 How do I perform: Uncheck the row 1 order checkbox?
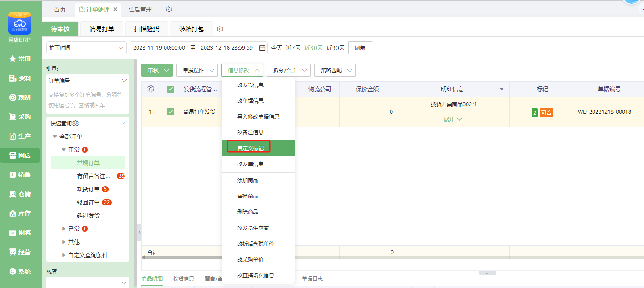point(170,112)
